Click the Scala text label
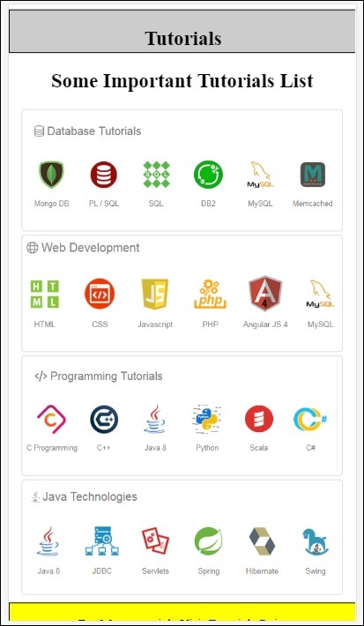Viewport: 364px width, 626px height. click(258, 448)
